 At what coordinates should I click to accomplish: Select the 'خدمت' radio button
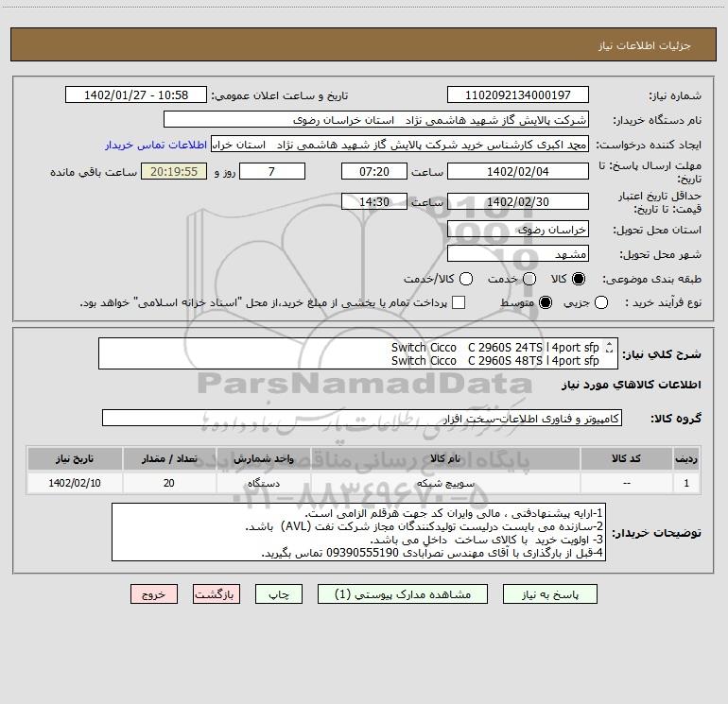coord(529,280)
